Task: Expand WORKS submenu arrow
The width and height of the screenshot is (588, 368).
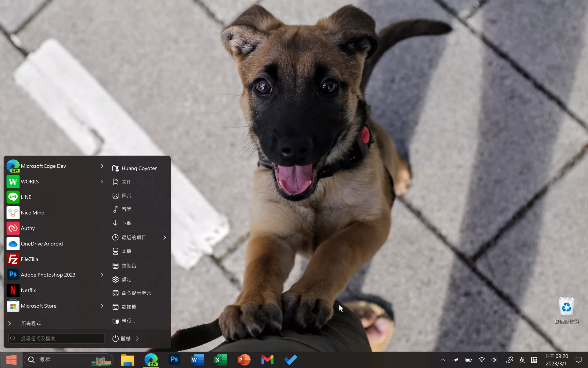Action: pyautogui.click(x=102, y=181)
